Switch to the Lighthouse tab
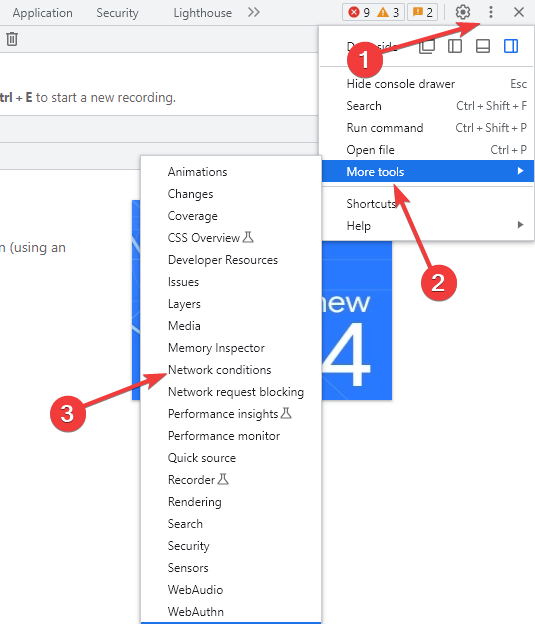Viewport: 535px width, 624px height. [203, 13]
